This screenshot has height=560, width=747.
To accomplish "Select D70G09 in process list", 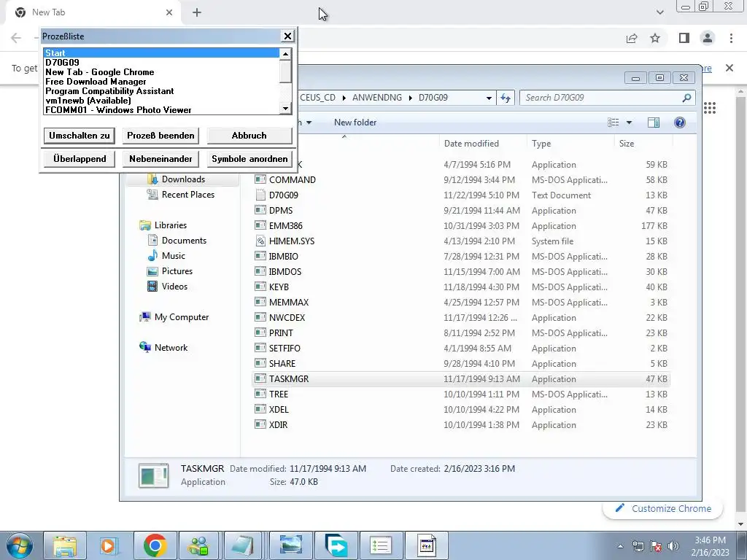I will pos(161,63).
